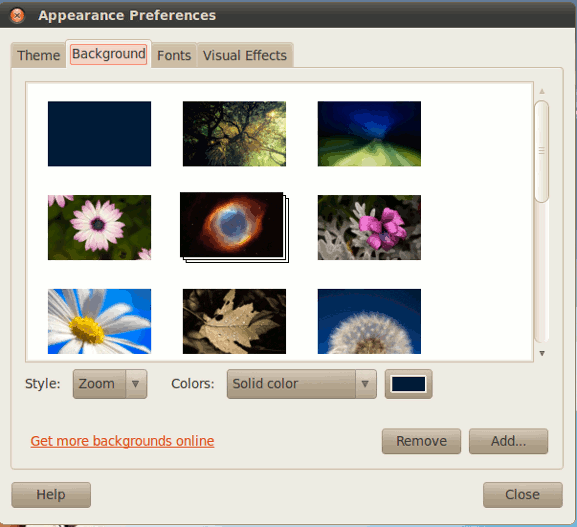
Task: Choose the tree canopy sunlight wallpaper
Action: tap(234, 134)
